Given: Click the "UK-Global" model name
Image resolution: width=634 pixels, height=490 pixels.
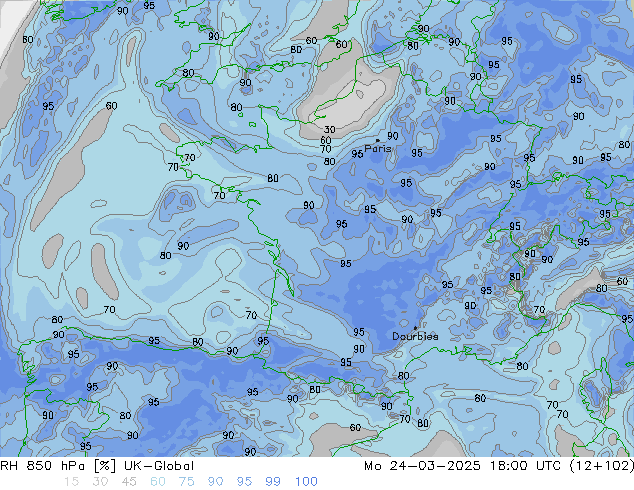Looking at the screenshot, I should click(159, 466).
